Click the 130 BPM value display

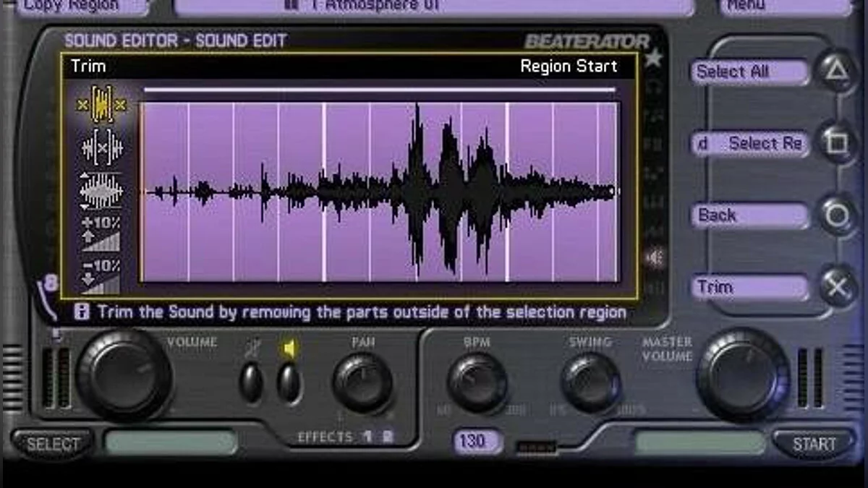coord(478,441)
